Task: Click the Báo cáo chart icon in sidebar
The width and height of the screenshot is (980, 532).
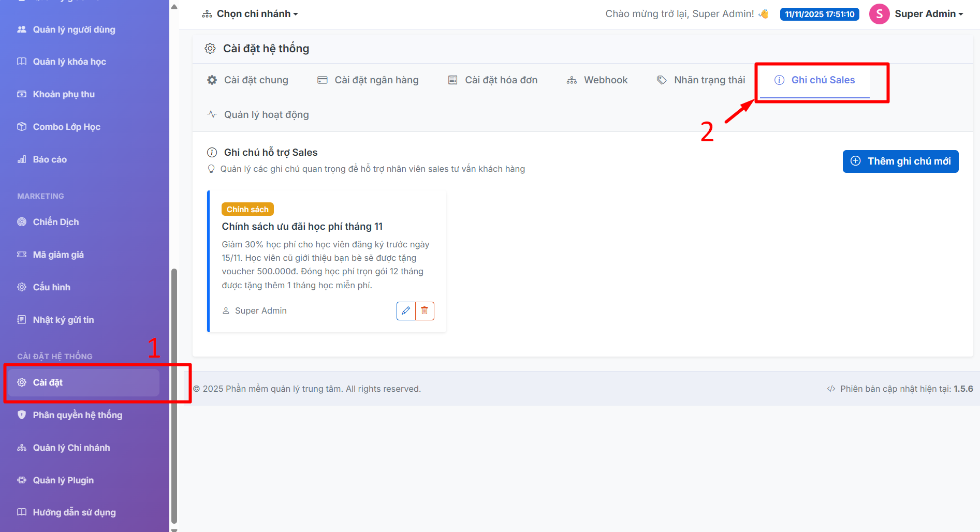Action: click(x=22, y=159)
